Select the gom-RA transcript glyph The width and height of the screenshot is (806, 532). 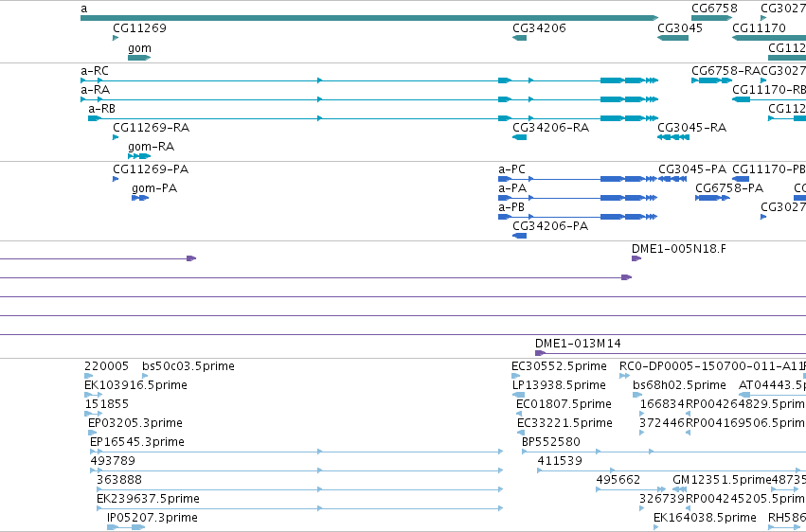(x=139, y=156)
